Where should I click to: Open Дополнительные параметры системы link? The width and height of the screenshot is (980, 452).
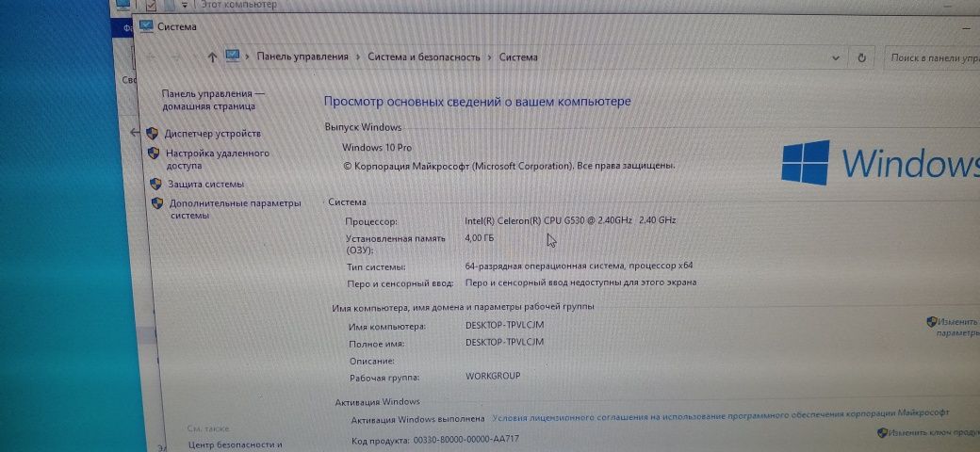235,209
